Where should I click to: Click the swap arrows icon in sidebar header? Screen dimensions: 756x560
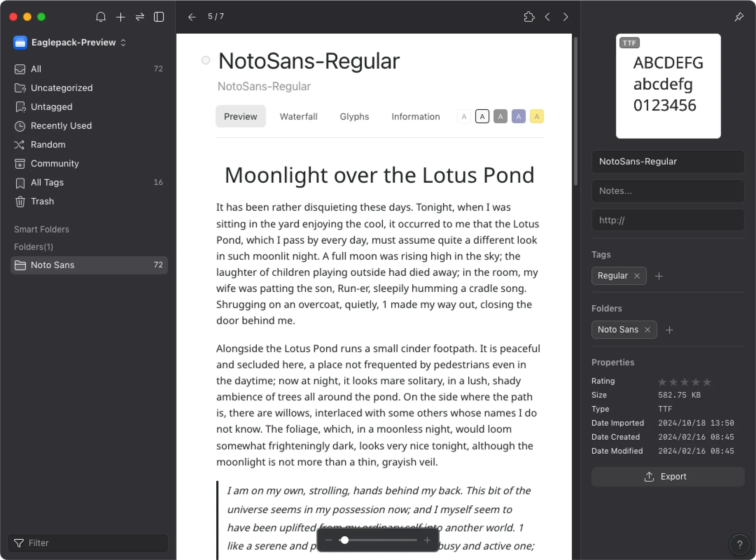140,17
